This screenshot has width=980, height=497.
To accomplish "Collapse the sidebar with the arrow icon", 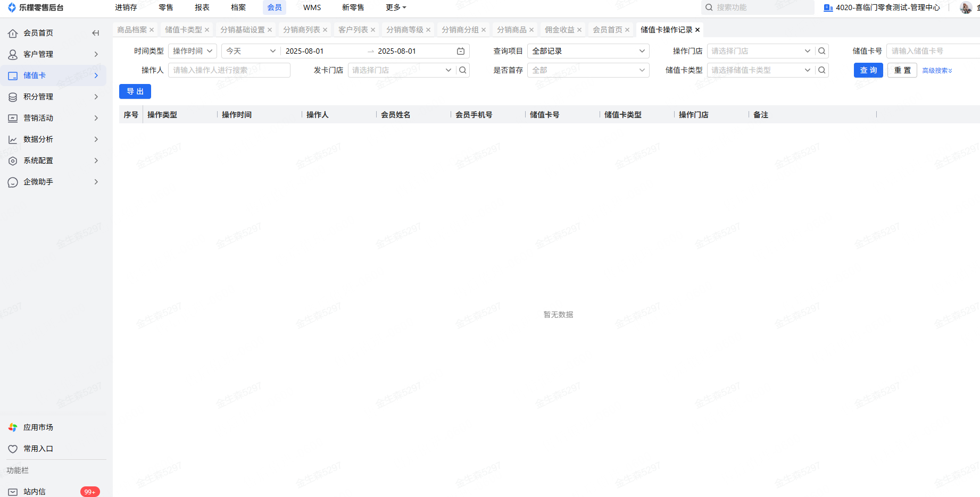I will pyautogui.click(x=96, y=33).
